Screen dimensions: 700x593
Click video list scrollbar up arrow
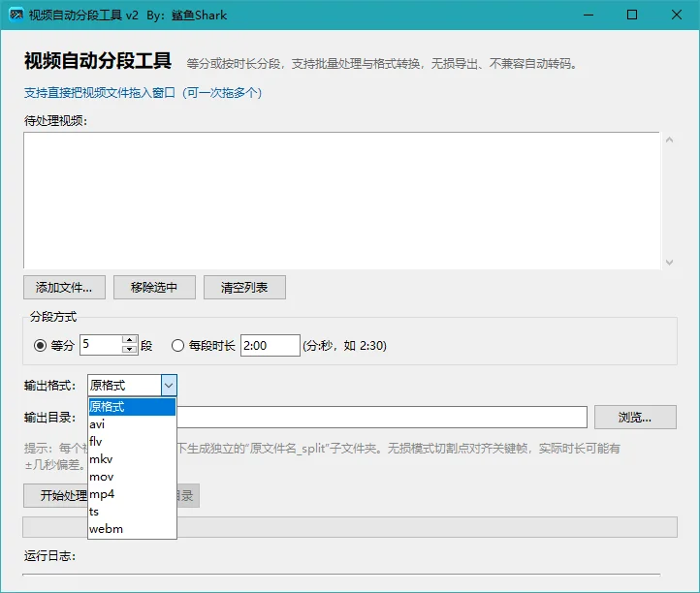pyautogui.click(x=669, y=140)
